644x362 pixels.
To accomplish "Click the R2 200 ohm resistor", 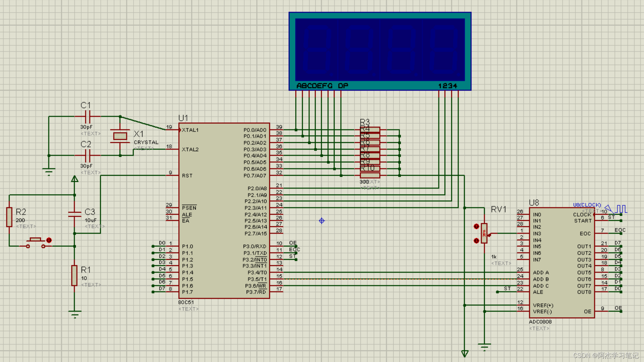I will coord(9,217).
